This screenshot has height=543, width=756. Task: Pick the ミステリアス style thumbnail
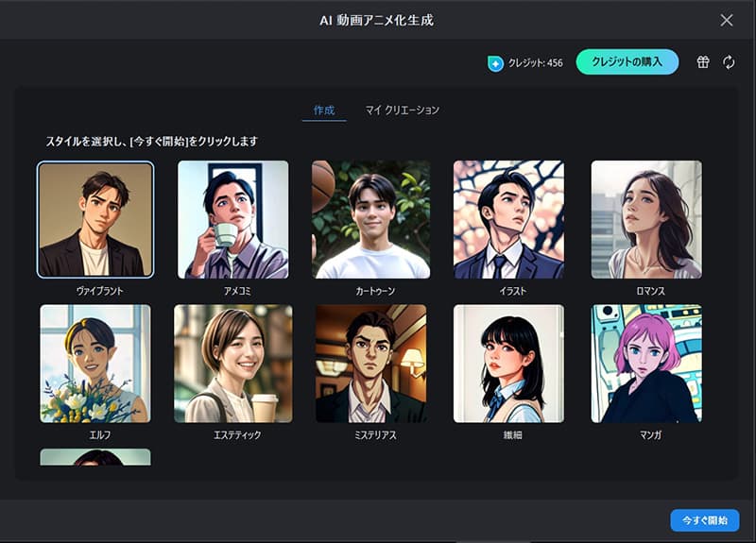click(370, 364)
